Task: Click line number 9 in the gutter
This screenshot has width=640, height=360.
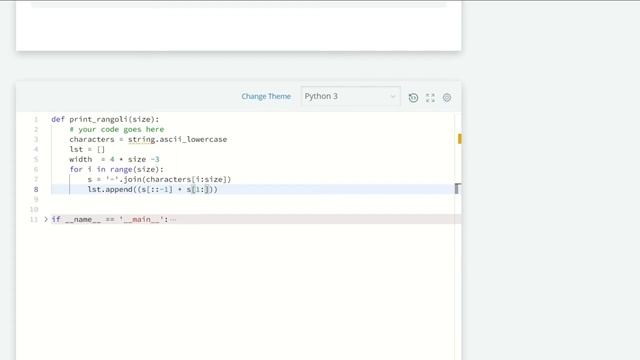Action: click(x=36, y=199)
